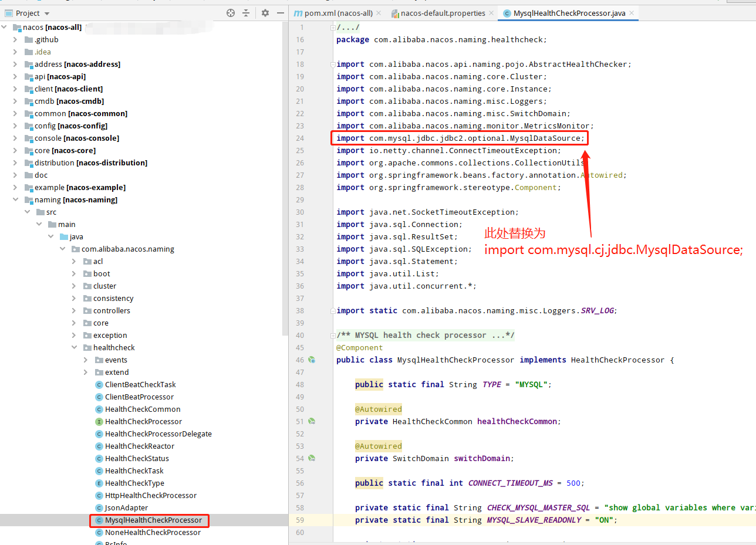Click the class icon beside MysqlHealthCheckProcessor
Viewport: 756px width, 545px height.
(98, 520)
